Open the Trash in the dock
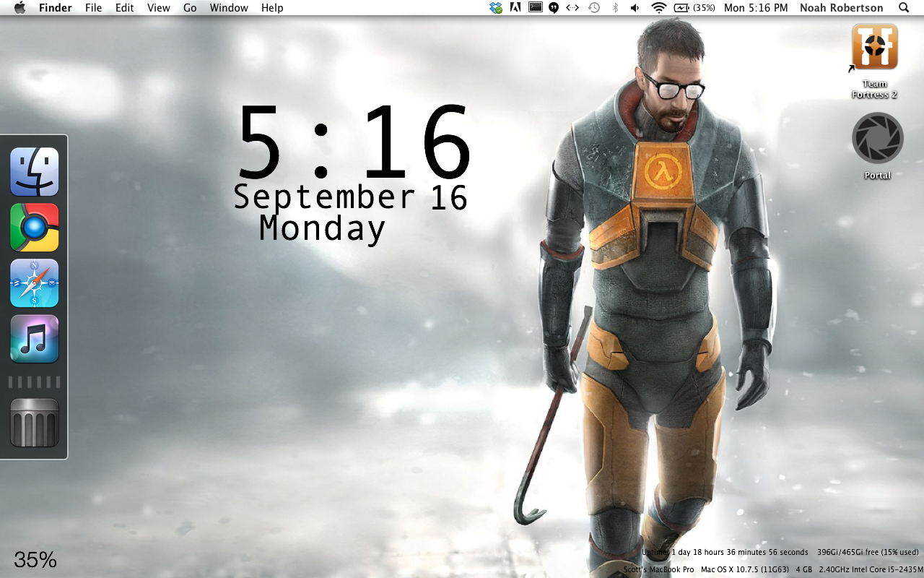The height and width of the screenshot is (578, 924). point(34,423)
